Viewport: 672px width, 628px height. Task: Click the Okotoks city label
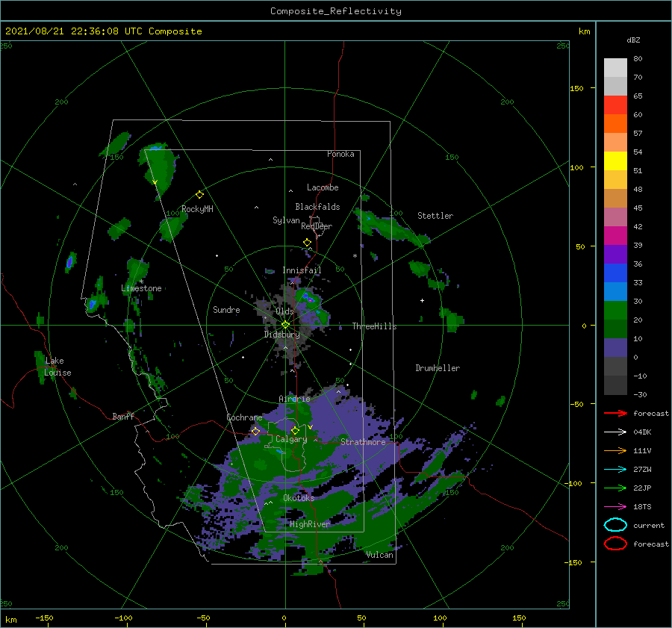[299, 497]
